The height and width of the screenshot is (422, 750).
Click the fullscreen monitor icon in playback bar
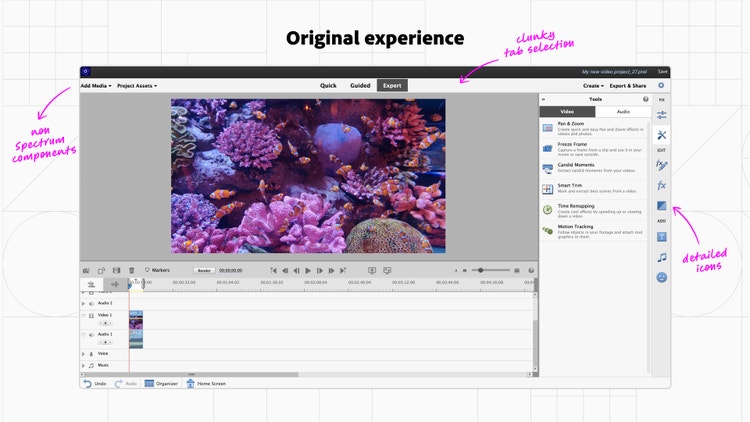[387, 270]
